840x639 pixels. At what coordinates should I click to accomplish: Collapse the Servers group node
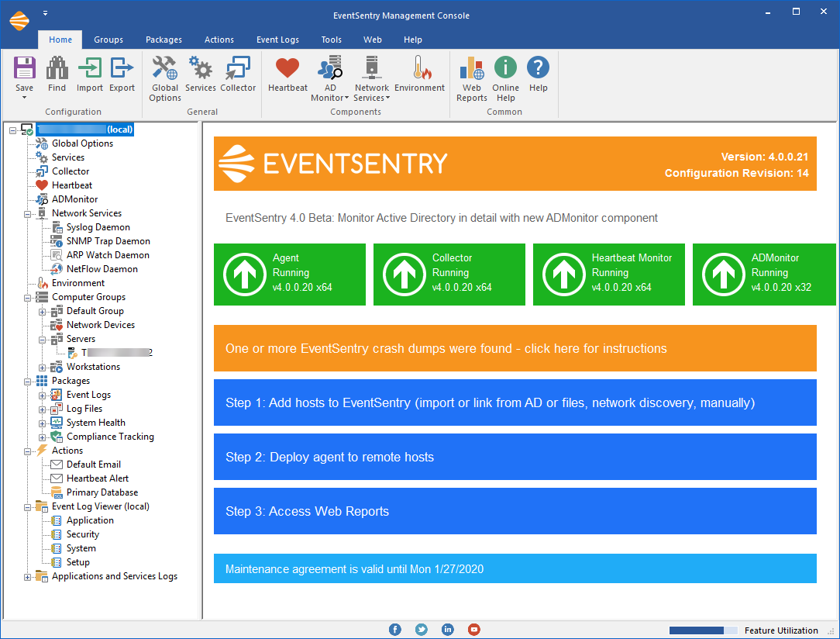click(42, 340)
